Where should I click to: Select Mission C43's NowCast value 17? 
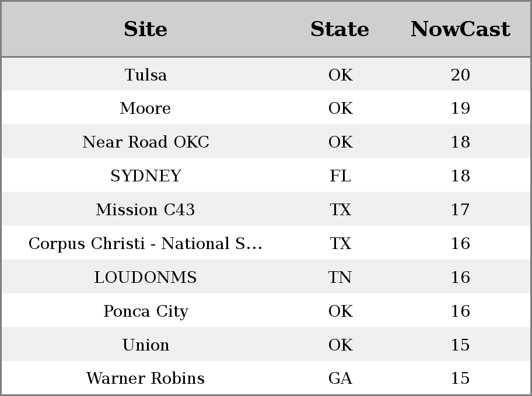460,210
